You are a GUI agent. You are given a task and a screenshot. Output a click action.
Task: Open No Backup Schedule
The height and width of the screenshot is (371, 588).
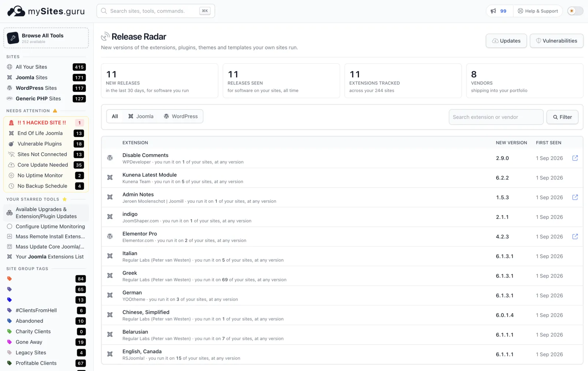pos(46,186)
